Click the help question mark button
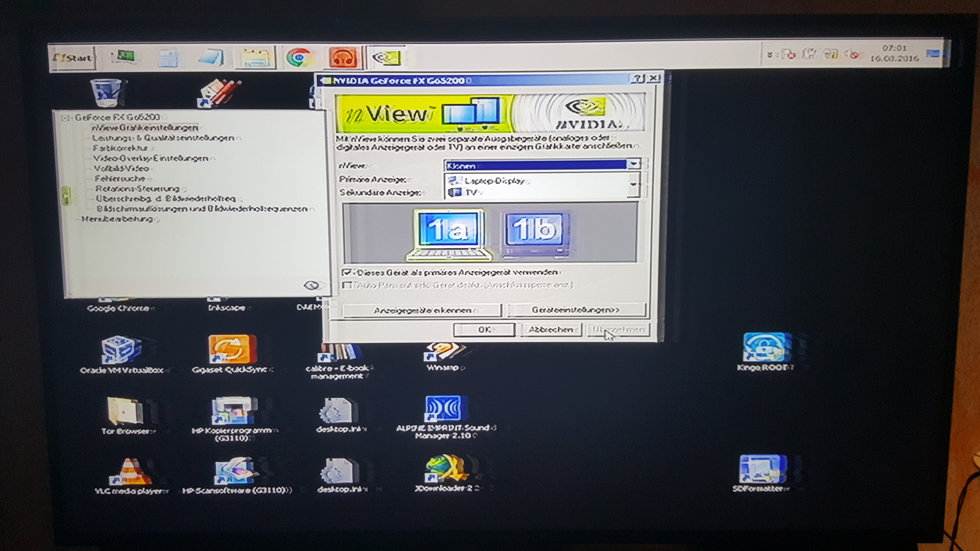The height and width of the screenshot is (551, 980). click(638, 78)
